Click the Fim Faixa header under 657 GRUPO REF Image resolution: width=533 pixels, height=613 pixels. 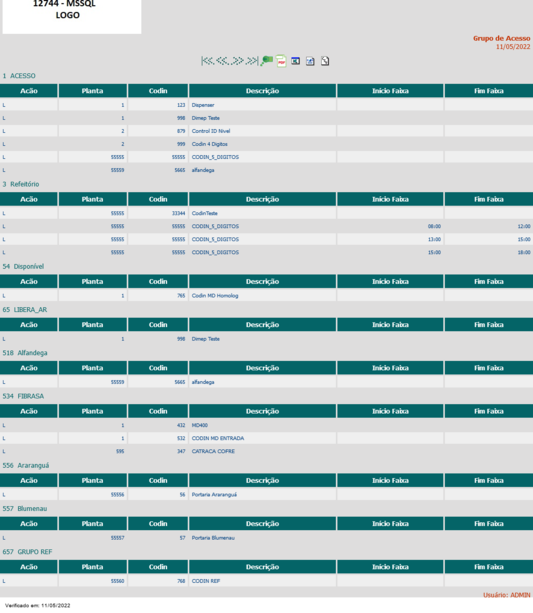click(489, 567)
